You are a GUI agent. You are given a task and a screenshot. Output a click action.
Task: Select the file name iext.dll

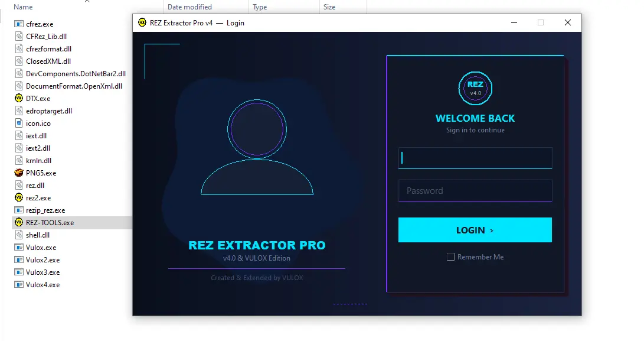click(36, 136)
